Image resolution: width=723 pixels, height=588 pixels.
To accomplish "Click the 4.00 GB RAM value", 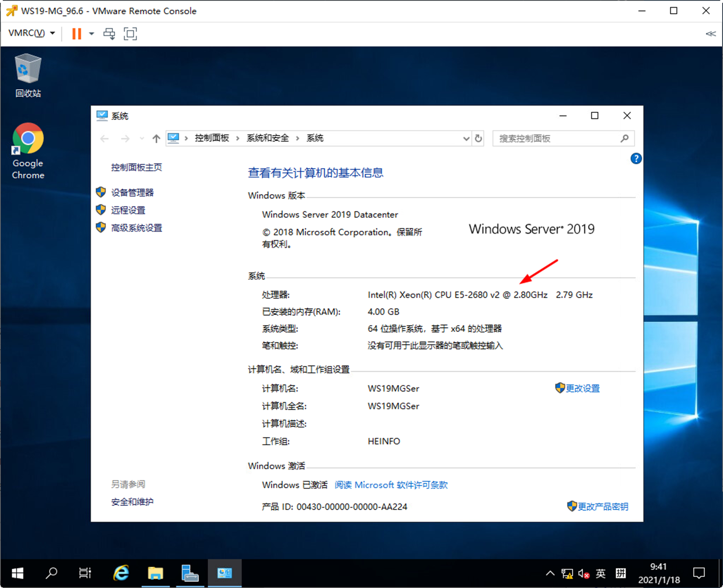I will click(x=384, y=312).
